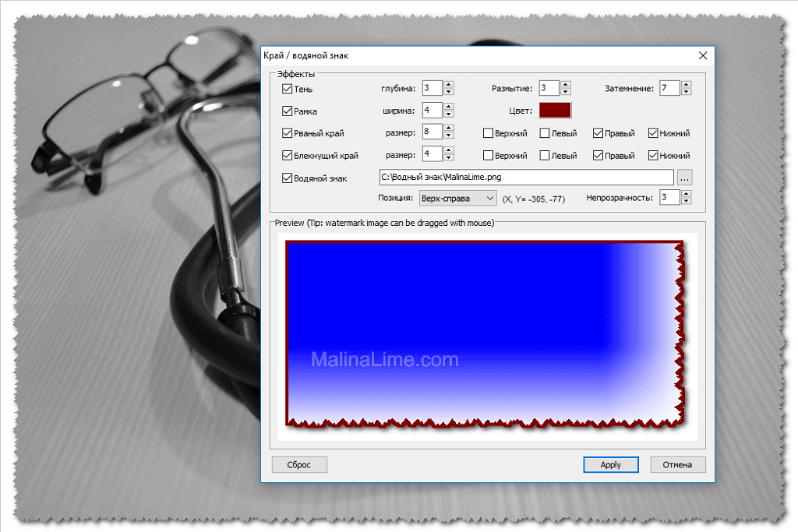Enable Верхний for Рваный край
Viewport: 798px width, 532px height.
click(x=489, y=133)
